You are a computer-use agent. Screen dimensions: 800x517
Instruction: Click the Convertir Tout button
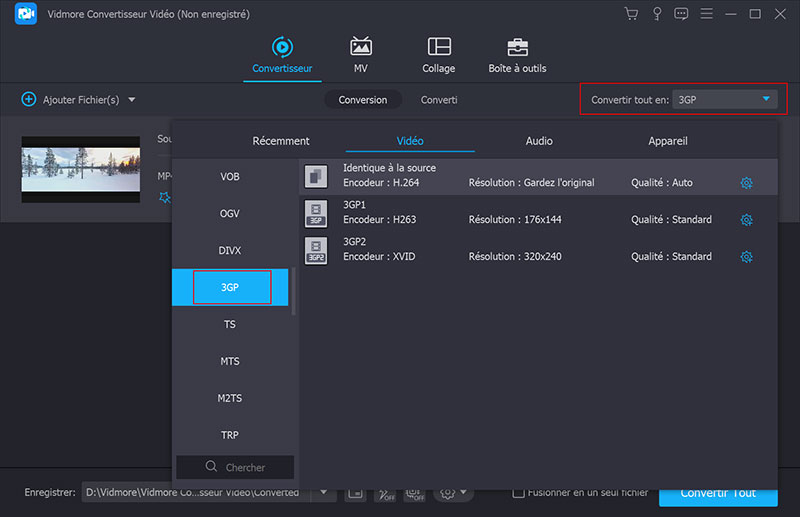[x=717, y=493]
